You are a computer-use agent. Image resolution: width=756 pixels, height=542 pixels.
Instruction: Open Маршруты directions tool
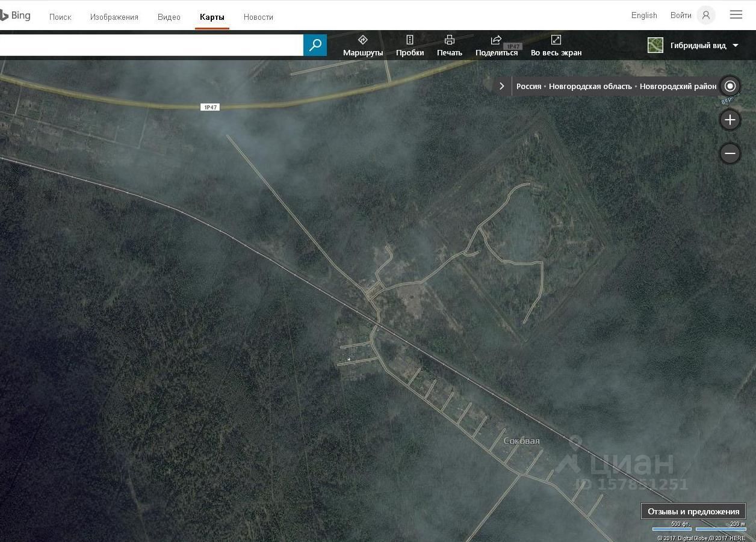[363, 46]
